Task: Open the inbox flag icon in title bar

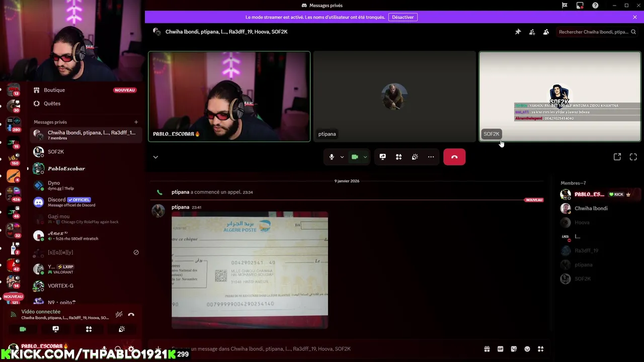Action: click(565, 6)
